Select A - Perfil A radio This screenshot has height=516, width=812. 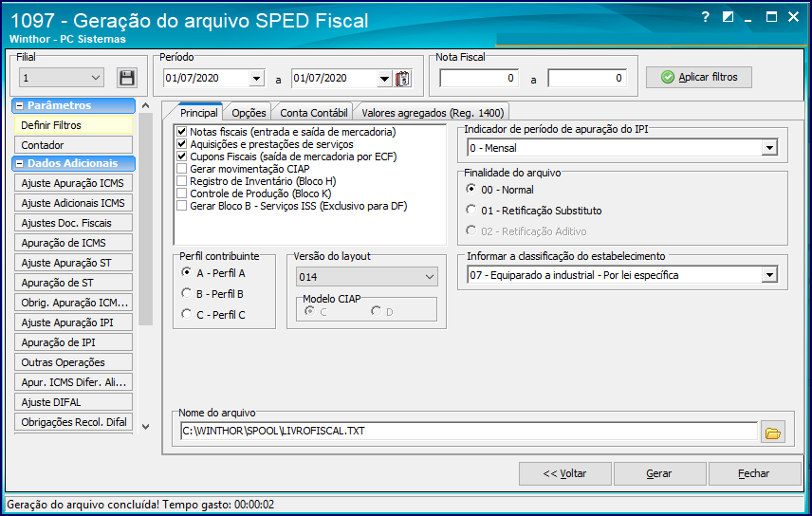pyautogui.click(x=187, y=272)
